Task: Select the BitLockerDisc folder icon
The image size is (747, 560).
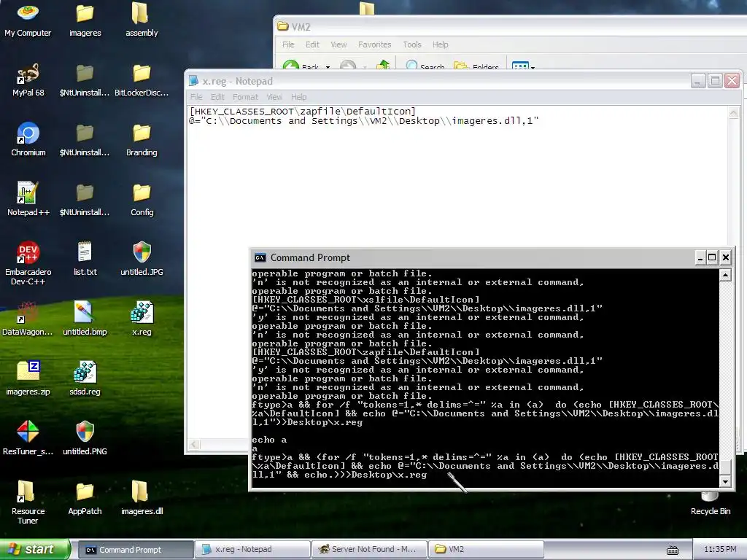Action: (142, 79)
